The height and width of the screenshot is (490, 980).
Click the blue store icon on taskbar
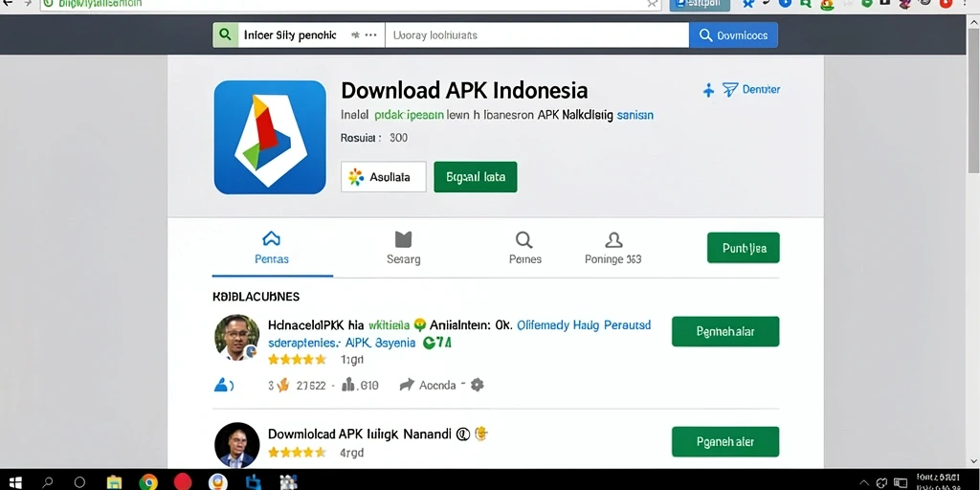point(253,482)
